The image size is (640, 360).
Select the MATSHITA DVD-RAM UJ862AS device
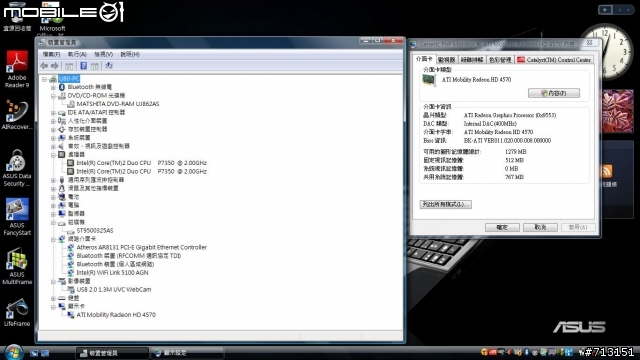point(118,104)
